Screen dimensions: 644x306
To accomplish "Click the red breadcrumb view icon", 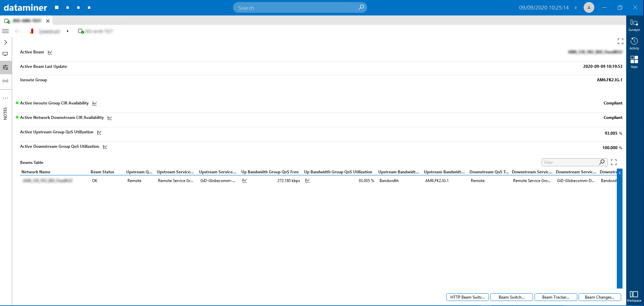I will click(32, 31).
